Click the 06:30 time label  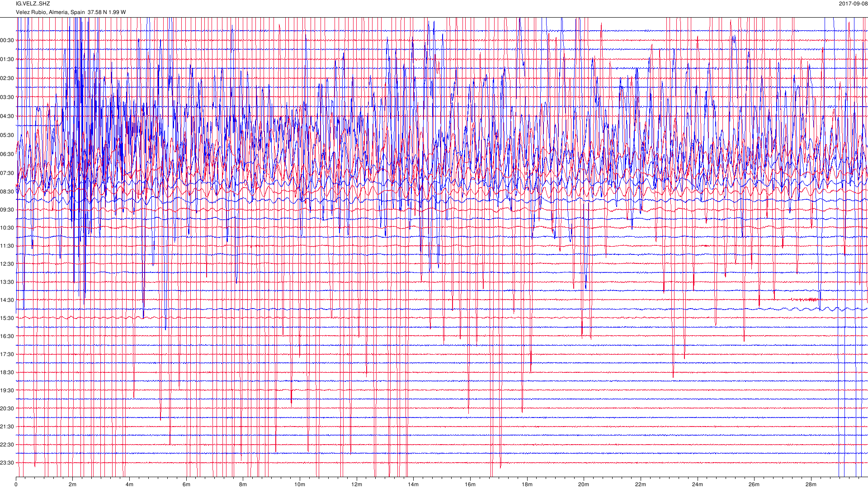tap(7, 155)
